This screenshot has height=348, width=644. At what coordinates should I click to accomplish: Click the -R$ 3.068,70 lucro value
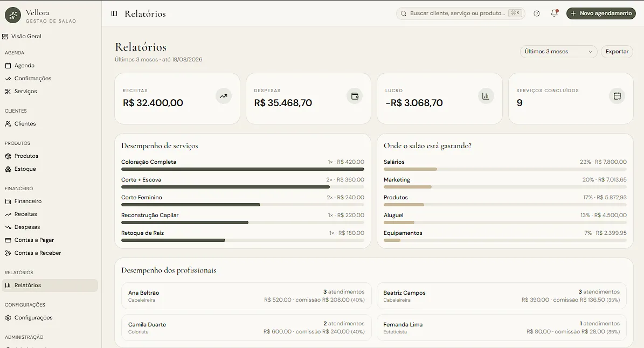click(x=414, y=103)
